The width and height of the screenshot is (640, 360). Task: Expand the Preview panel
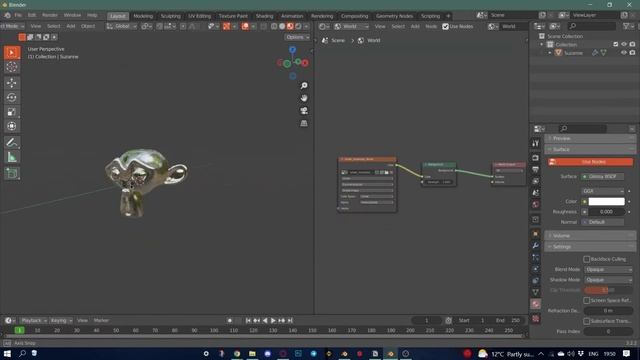[590, 138]
